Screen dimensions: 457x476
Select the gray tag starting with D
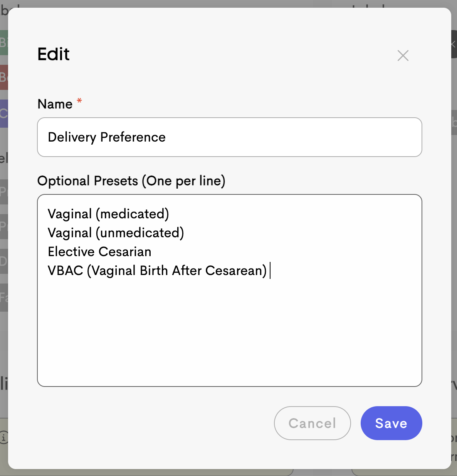pos(4,262)
